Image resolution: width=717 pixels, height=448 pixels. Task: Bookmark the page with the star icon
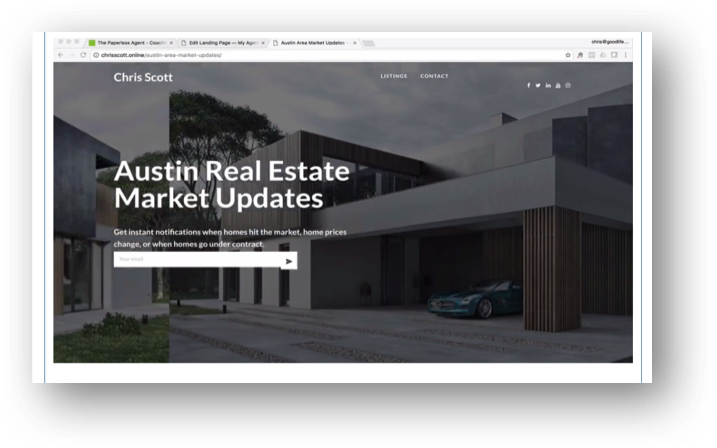[x=568, y=55]
